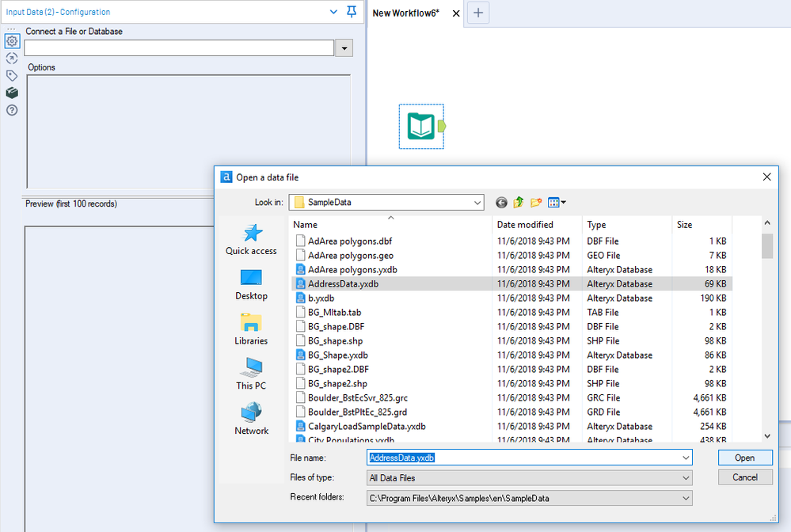Open the Navigation icon in the configuration sidebar
The height and width of the screenshot is (532, 791).
[12, 59]
